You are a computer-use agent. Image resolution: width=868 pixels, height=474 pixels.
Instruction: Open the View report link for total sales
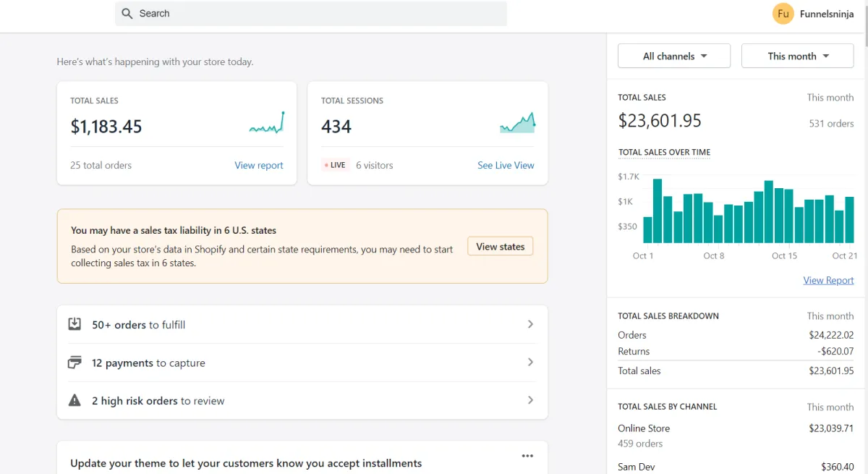(259, 166)
